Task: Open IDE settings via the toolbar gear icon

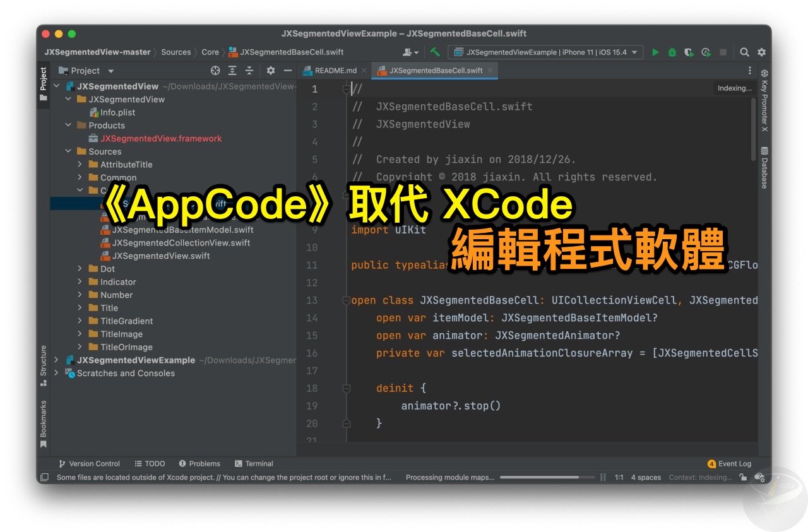Action: coord(761,52)
